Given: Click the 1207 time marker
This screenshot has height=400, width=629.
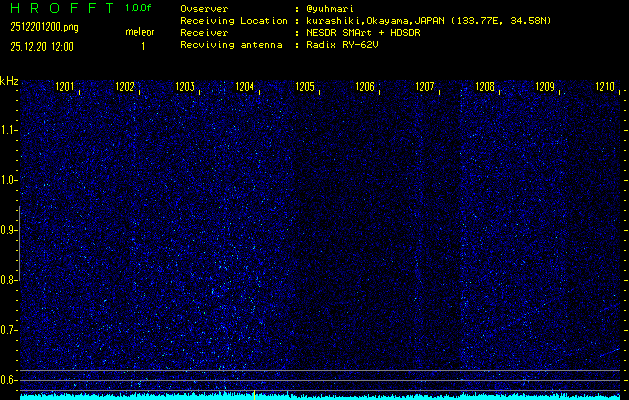Looking at the screenshot, I should click(x=425, y=87).
